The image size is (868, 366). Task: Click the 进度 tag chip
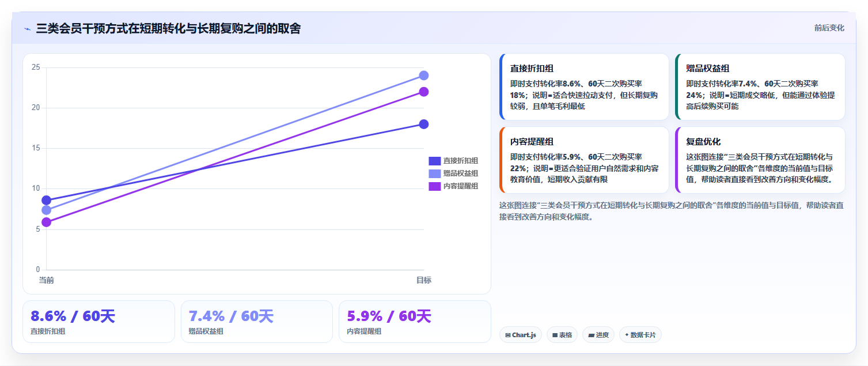(x=598, y=335)
